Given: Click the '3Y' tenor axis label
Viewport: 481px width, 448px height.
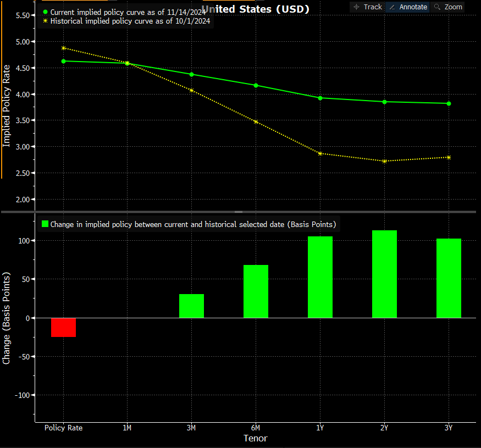Looking at the screenshot, I should (449, 428).
